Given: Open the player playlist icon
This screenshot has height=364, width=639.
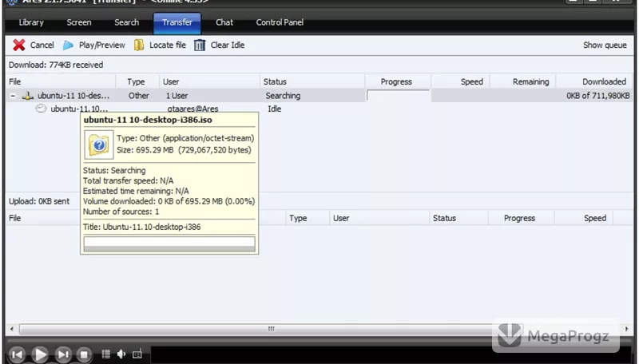Looking at the screenshot, I should [x=106, y=354].
